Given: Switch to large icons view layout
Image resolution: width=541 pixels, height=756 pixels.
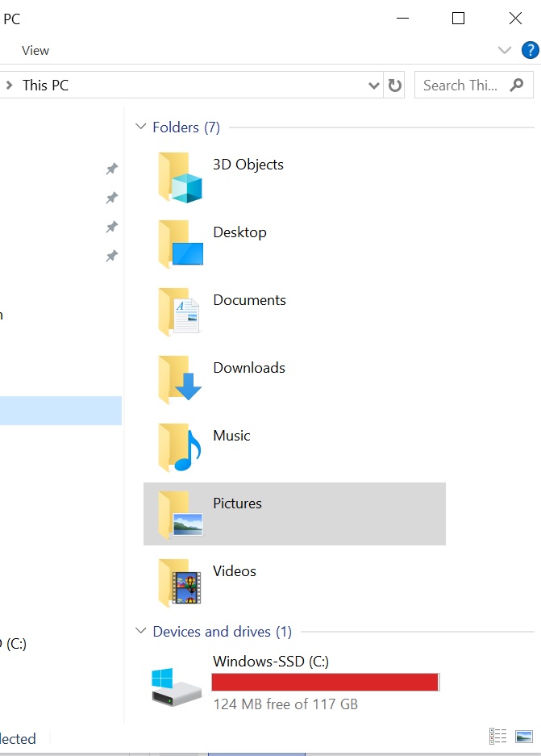Looking at the screenshot, I should click(523, 736).
